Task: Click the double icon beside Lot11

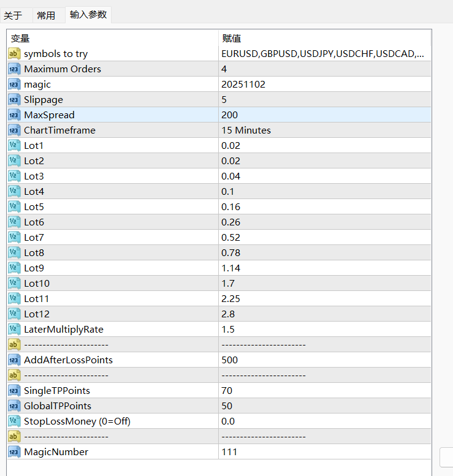Action: [x=14, y=298]
